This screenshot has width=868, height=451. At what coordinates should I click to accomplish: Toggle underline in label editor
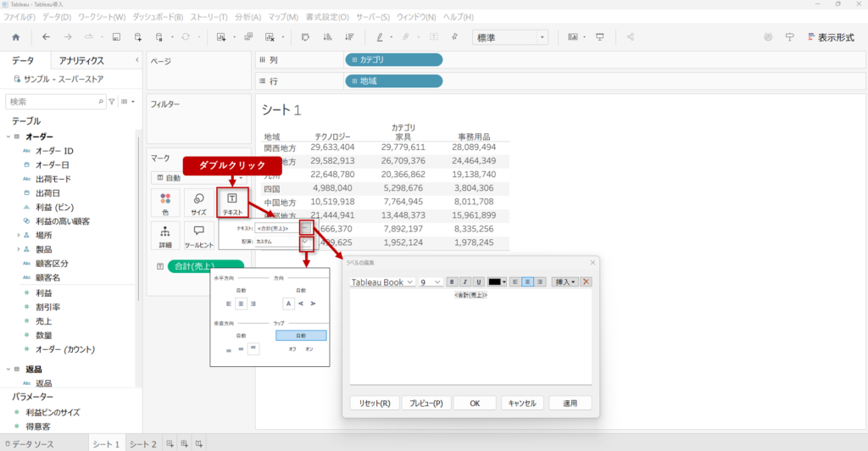point(479,281)
